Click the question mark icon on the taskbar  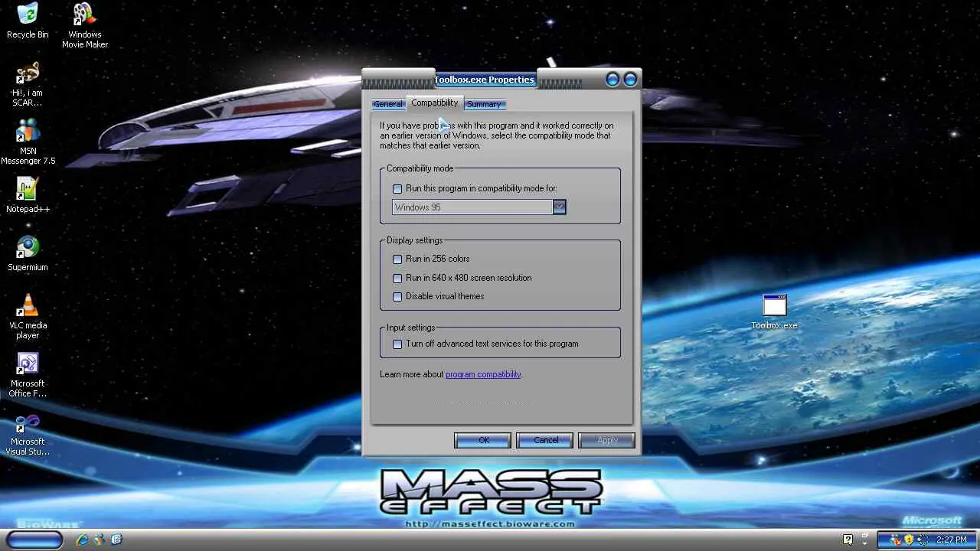pos(848,540)
